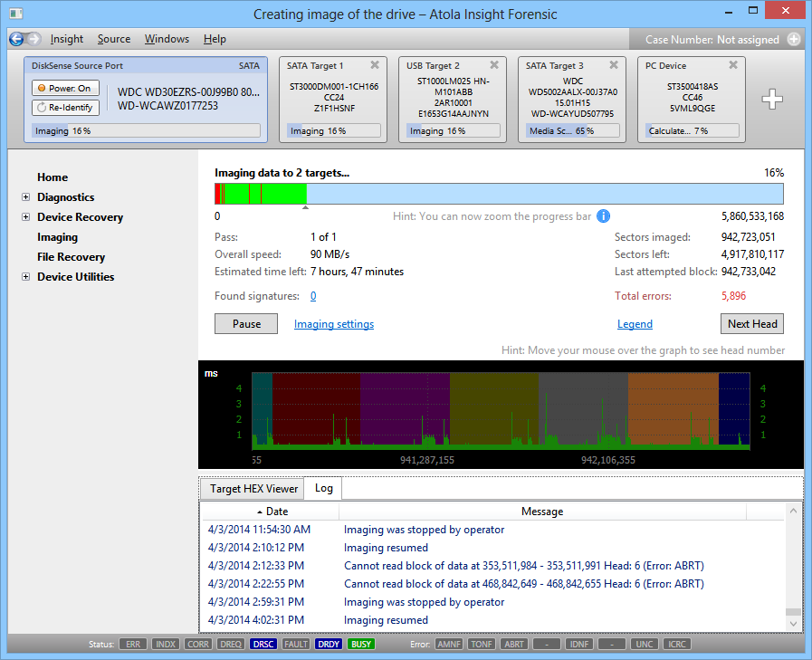The image size is (812, 660).
Task: Select Imaging in the sidebar
Action: (x=57, y=237)
